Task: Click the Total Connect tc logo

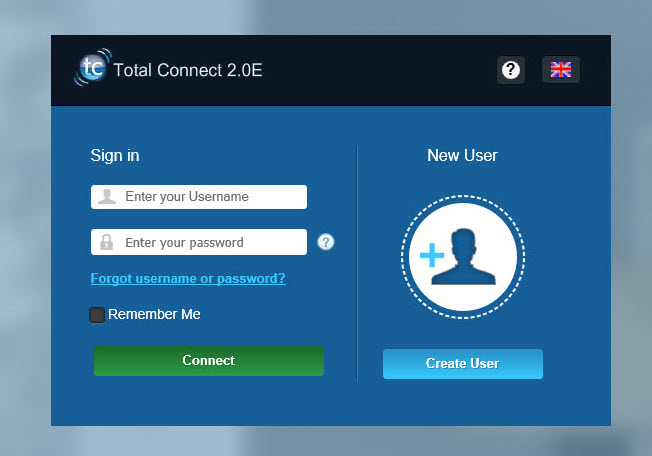Action: 91,70
